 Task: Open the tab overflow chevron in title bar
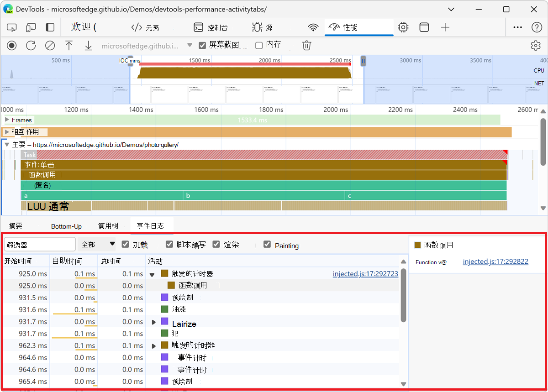[x=451, y=9]
